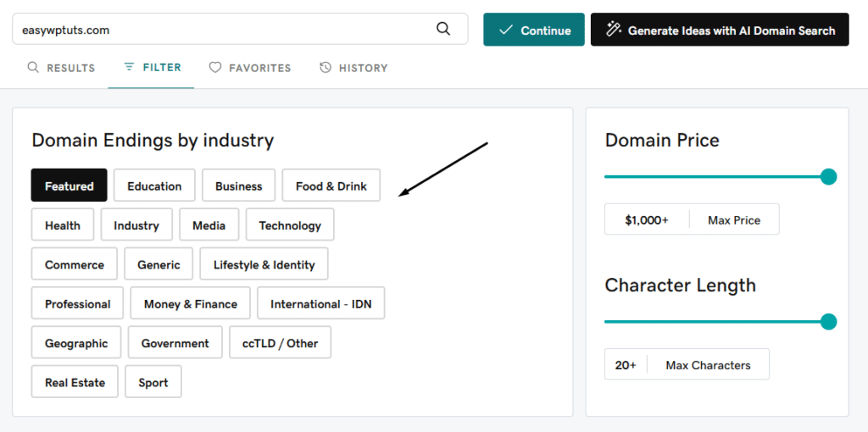
Task: Enable the Technology domain endings filter
Action: coord(290,225)
